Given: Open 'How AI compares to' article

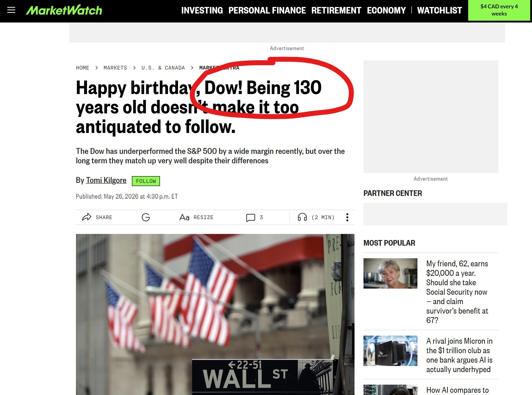Looking at the screenshot, I should (x=457, y=390).
